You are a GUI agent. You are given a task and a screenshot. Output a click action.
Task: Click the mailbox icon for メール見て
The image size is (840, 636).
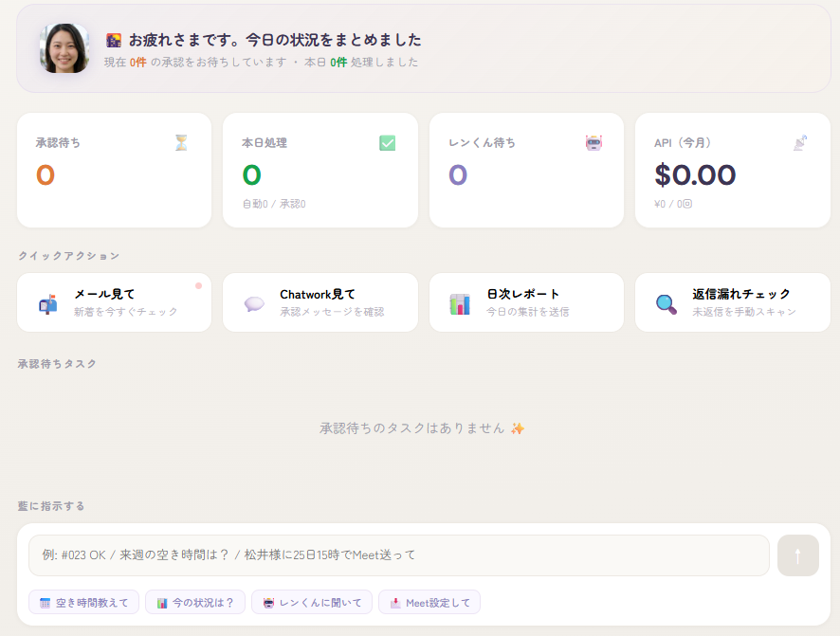pos(48,304)
